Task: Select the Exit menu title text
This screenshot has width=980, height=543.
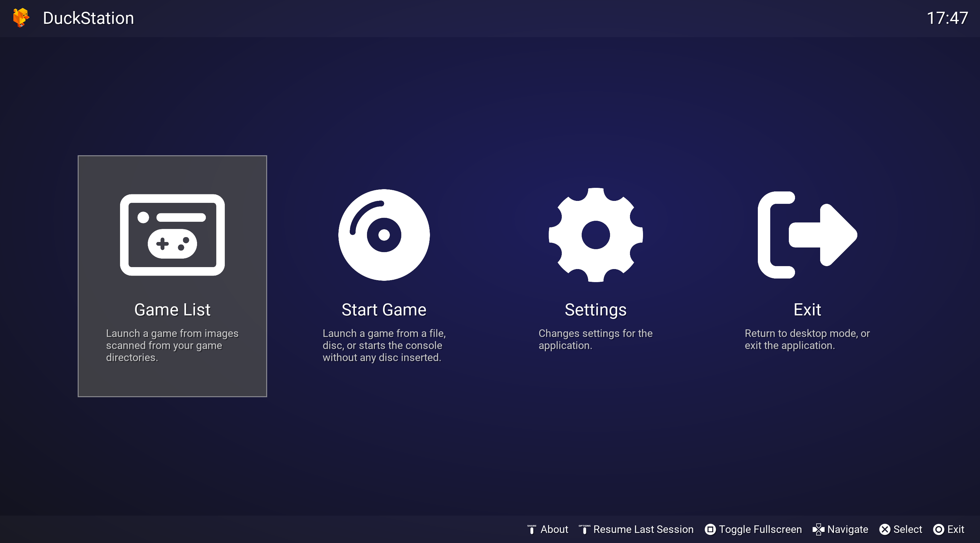Action: 807,309
